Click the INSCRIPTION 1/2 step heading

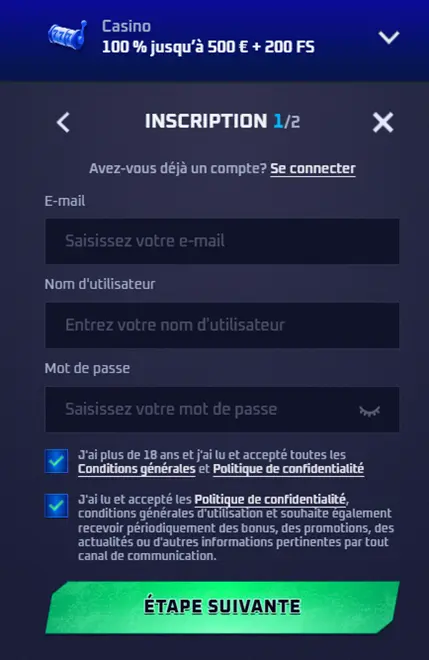(x=222, y=122)
